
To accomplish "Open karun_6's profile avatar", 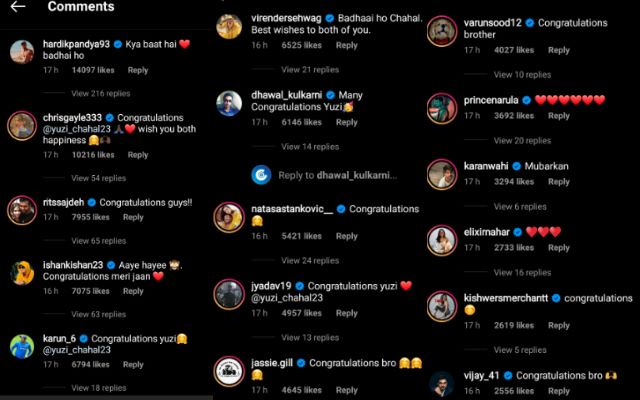I will [22, 347].
